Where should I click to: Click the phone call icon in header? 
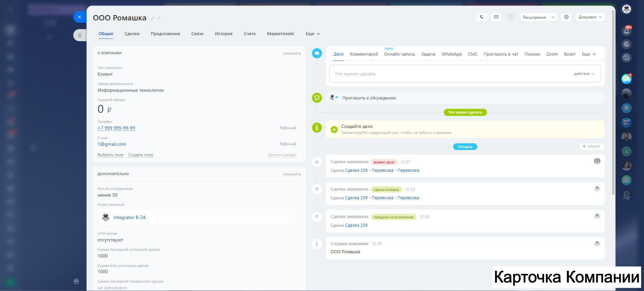pos(481,17)
